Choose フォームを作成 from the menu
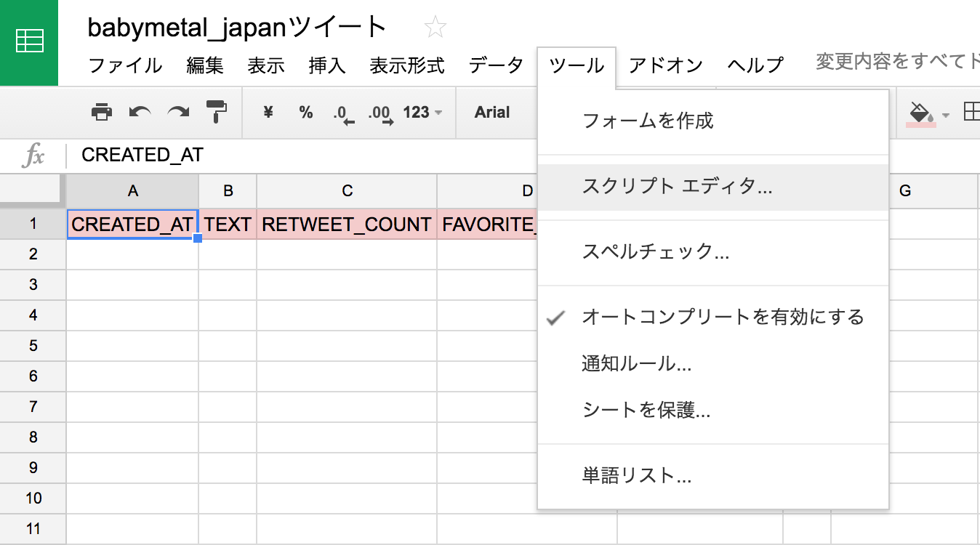 click(x=713, y=121)
